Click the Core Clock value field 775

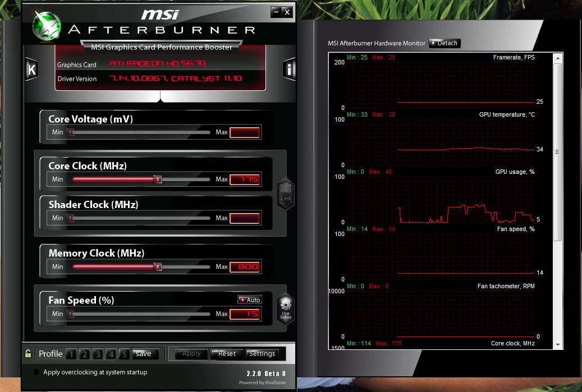click(x=245, y=179)
